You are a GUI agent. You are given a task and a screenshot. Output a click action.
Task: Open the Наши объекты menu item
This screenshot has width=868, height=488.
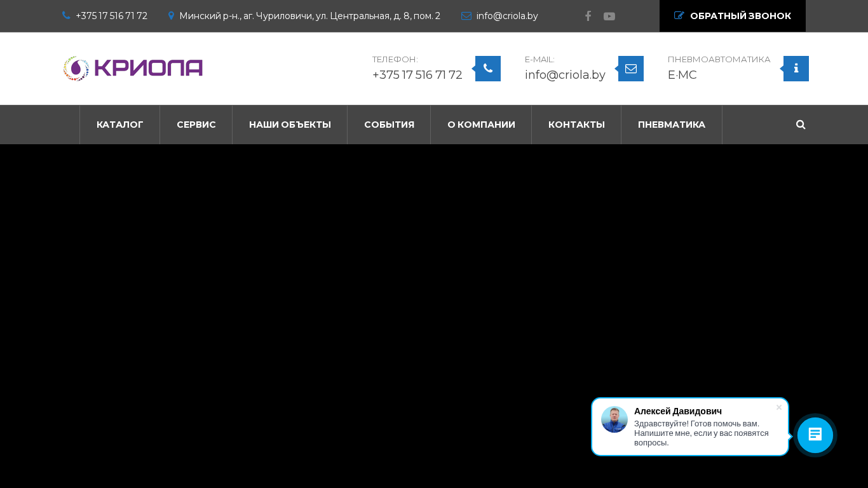290,125
